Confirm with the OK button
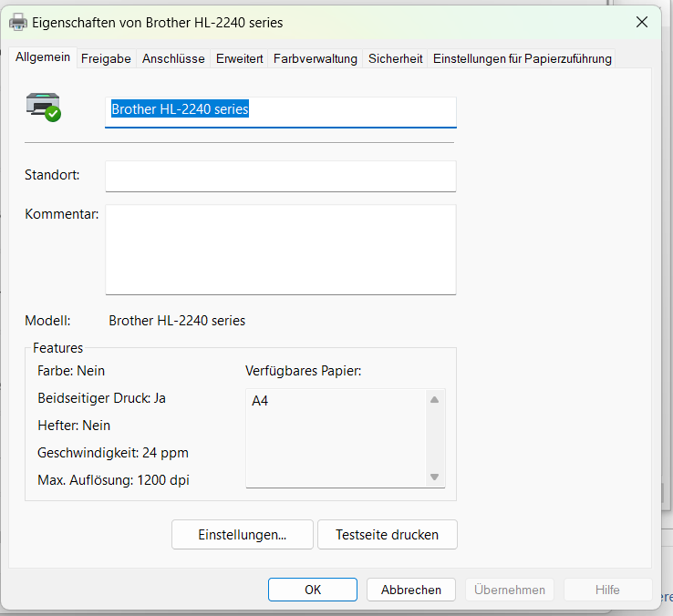 click(313, 590)
